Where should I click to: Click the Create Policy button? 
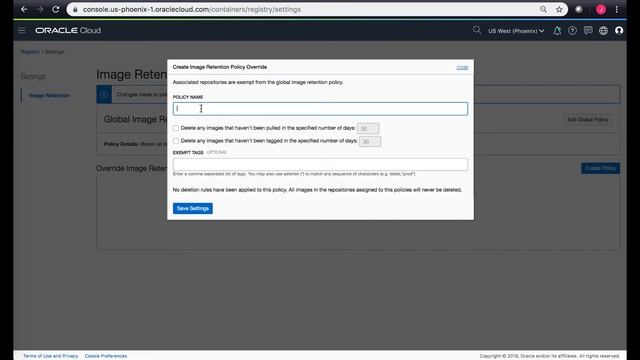click(600, 168)
